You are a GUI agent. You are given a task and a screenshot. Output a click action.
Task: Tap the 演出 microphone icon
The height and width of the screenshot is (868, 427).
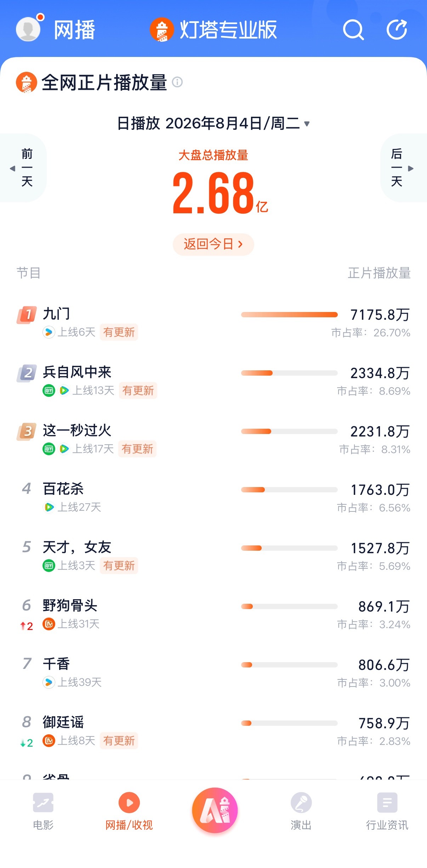301,802
